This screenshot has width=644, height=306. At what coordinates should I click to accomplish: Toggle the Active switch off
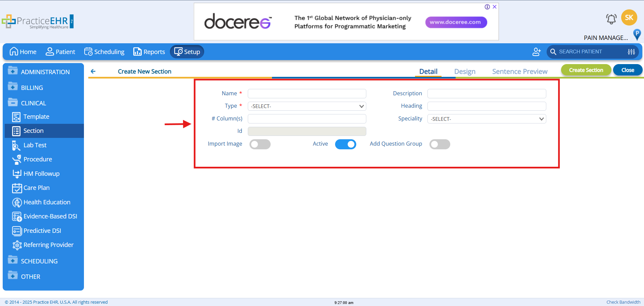coord(346,144)
